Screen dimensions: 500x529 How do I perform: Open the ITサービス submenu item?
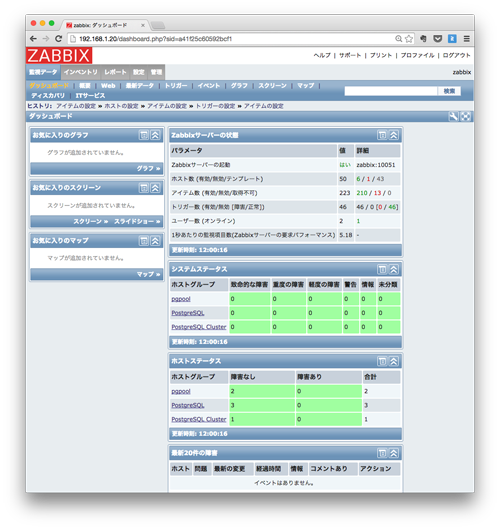[x=90, y=96]
